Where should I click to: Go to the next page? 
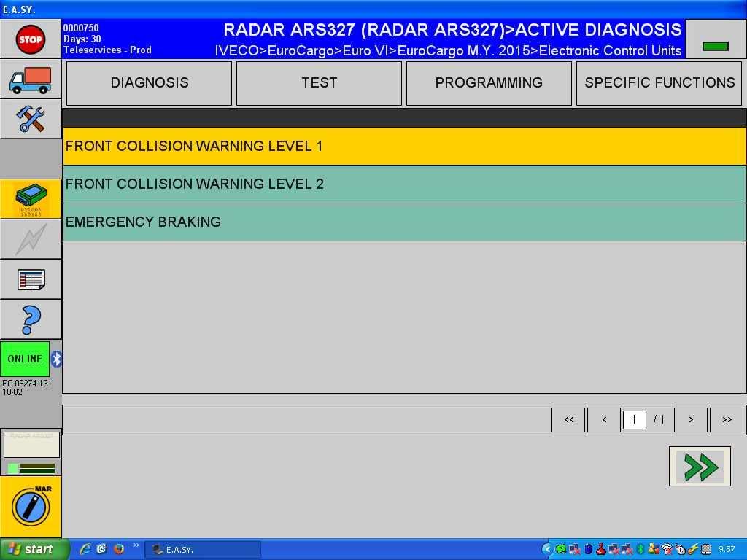691,420
